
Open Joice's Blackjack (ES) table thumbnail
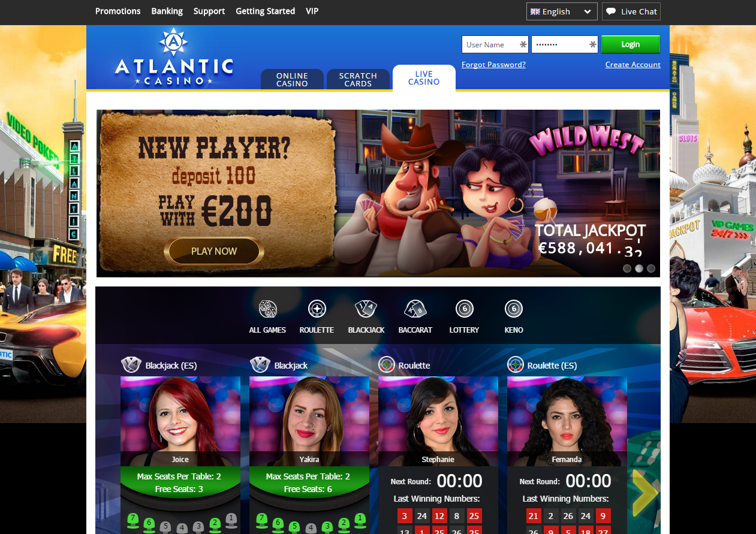tap(180, 421)
